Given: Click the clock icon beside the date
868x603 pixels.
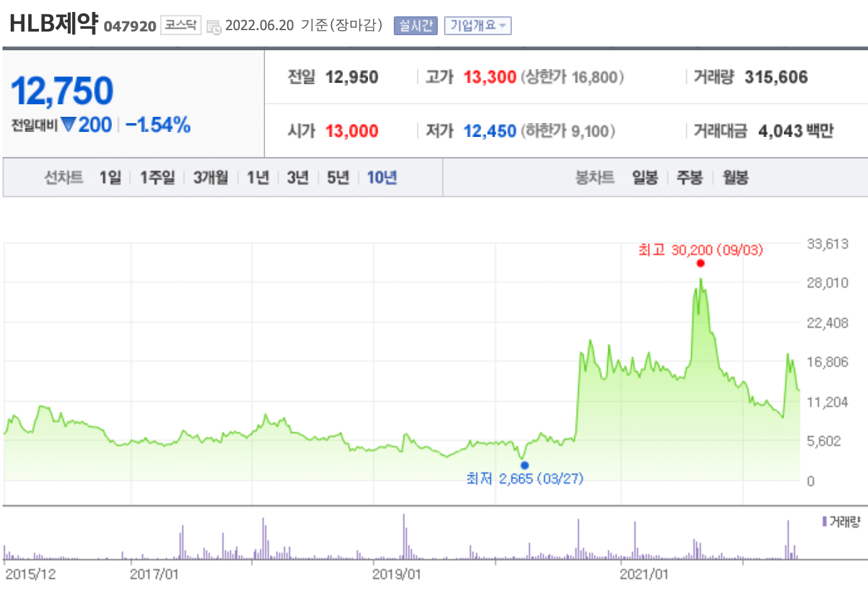Looking at the screenshot, I should pyautogui.click(x=214, y=27).
